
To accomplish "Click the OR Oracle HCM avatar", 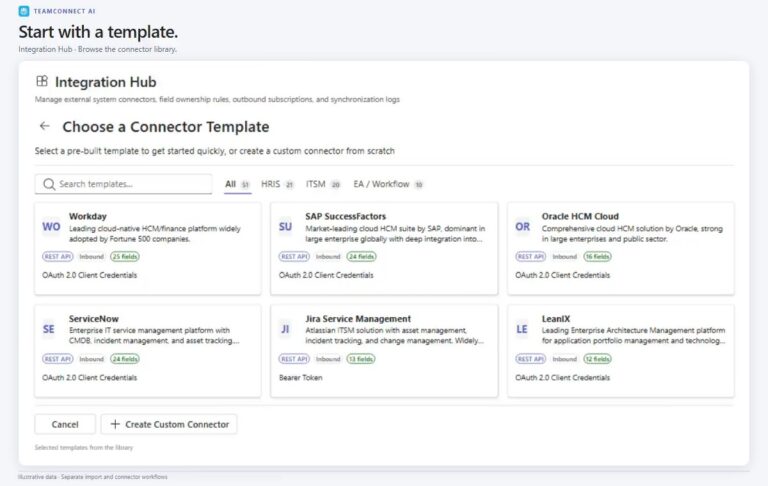I will click(522, 227).
